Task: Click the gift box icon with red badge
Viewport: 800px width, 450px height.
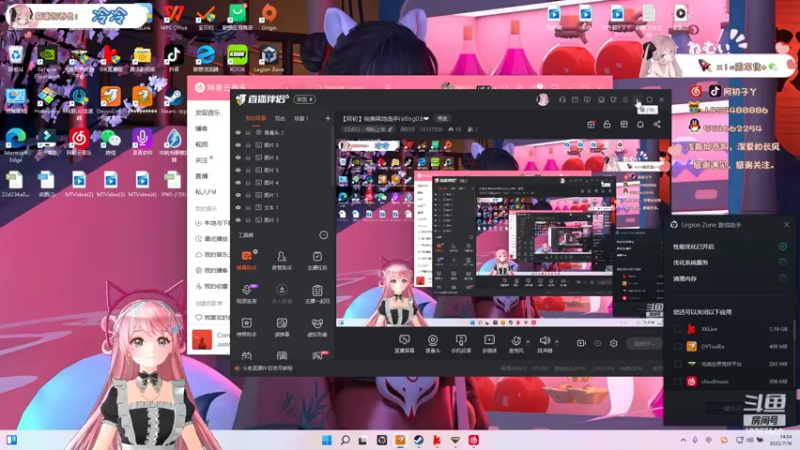Action: [591, 124]
